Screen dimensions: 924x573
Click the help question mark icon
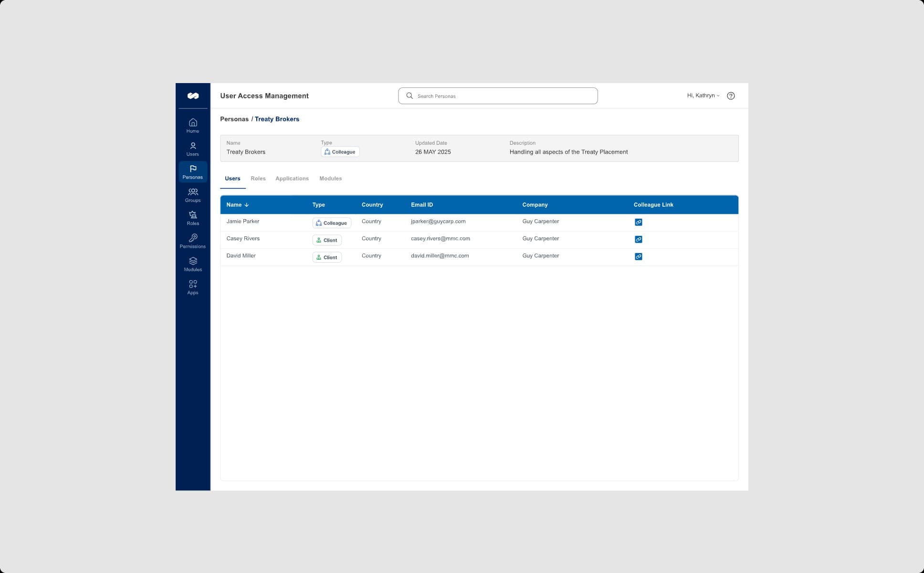coord(731,96)
